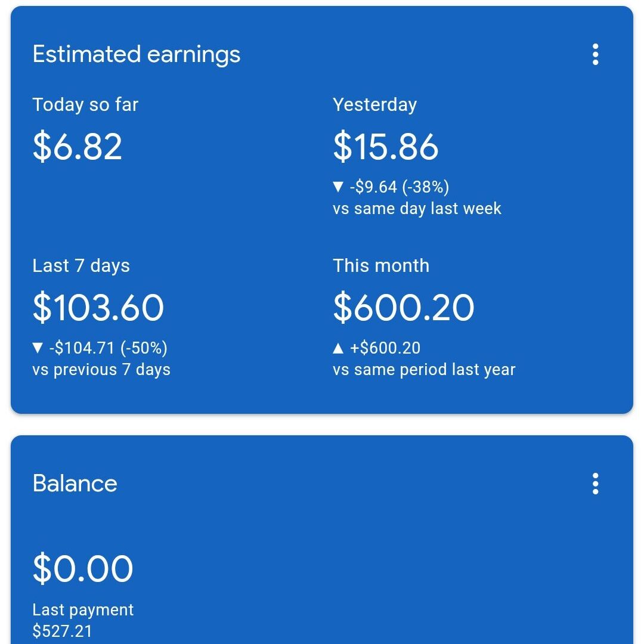Open Estimated earnings card overflow menu
Screen dimensions: 644x644
tap(595, 55)
